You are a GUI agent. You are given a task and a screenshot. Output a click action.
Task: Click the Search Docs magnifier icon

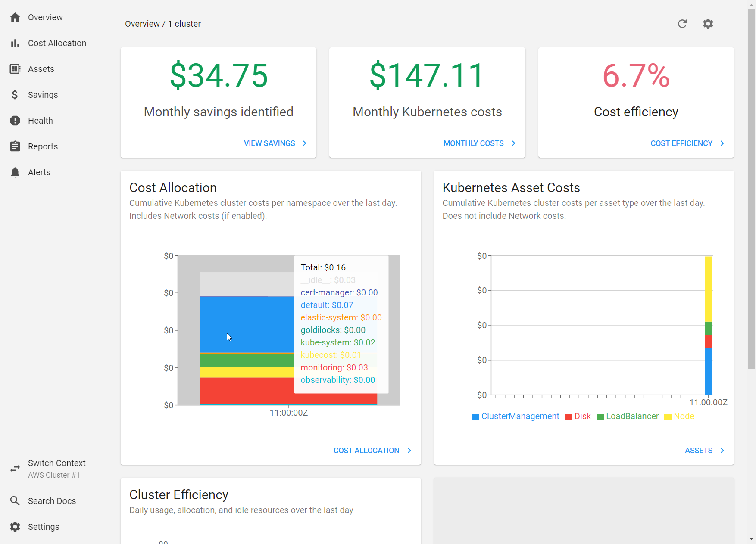[x=15, y=501]
